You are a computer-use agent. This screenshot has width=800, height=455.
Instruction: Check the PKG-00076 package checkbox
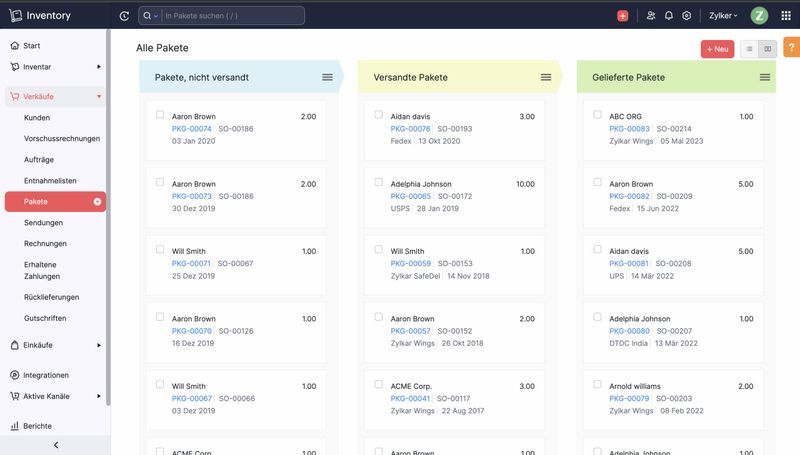point(379,115)
